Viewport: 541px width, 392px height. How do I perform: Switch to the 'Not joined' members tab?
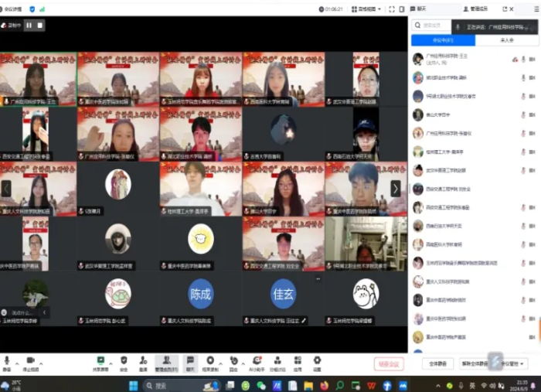point(507,40)
